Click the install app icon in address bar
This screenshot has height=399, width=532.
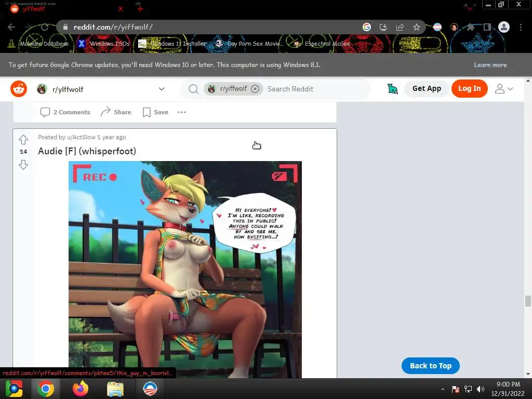coord(383,27)
